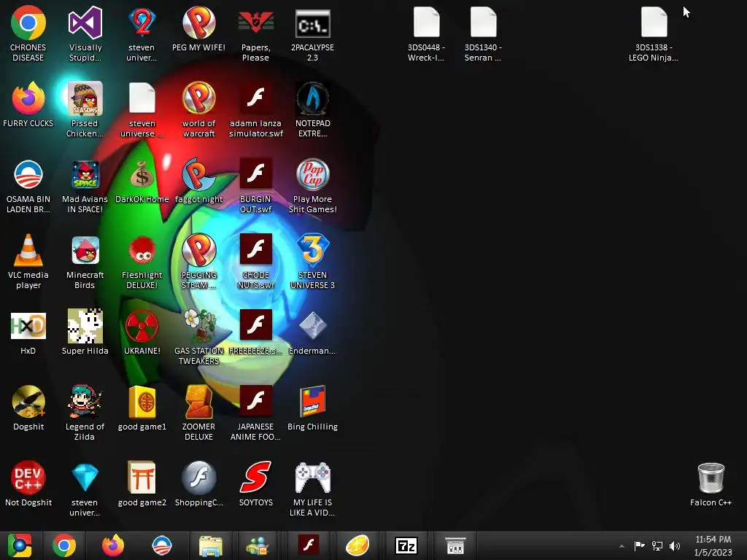The height and width of the screenshot is (560, 747).
Task: Select the Super Hilda icon
Action: coord(85,332)
